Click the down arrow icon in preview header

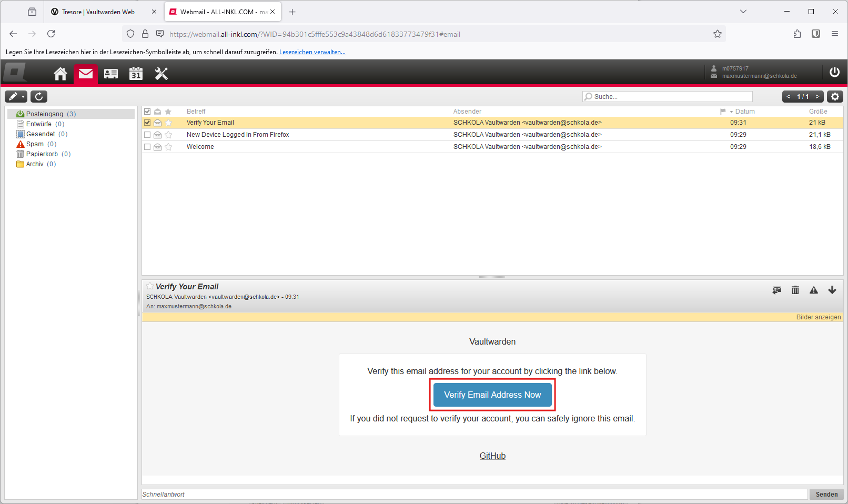click(x=832, y=290)
